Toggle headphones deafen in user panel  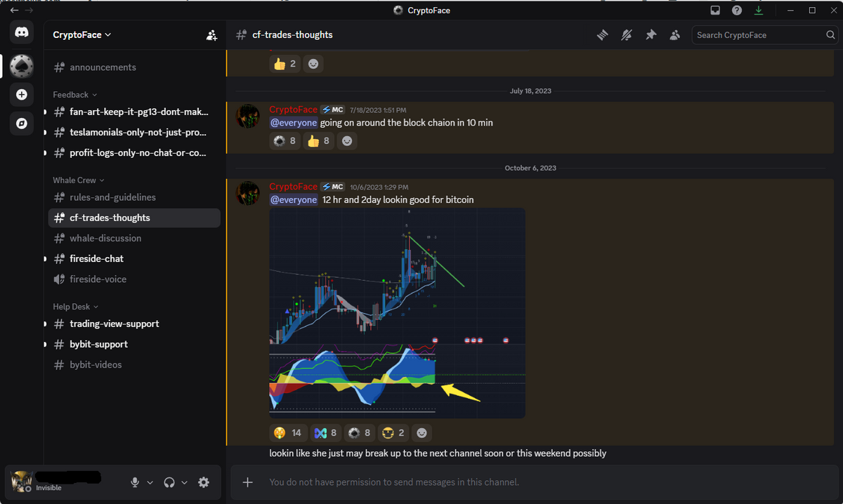[x=169, y=482]
